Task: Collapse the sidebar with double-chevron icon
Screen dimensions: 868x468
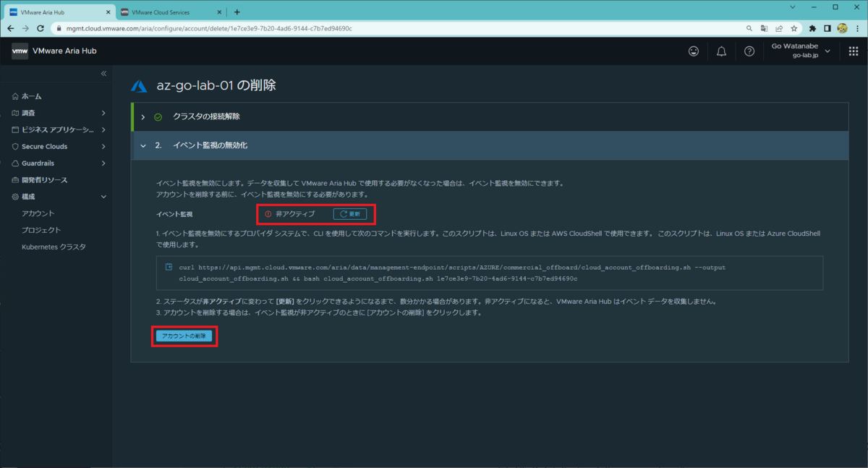Action: pos(103,74)
